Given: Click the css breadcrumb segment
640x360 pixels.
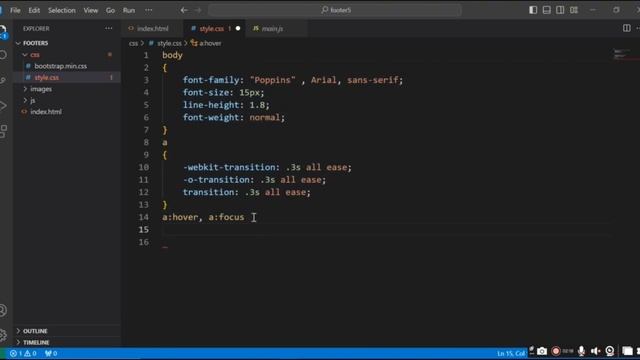Looking at the screenshot, I should [x=133, y=43].
